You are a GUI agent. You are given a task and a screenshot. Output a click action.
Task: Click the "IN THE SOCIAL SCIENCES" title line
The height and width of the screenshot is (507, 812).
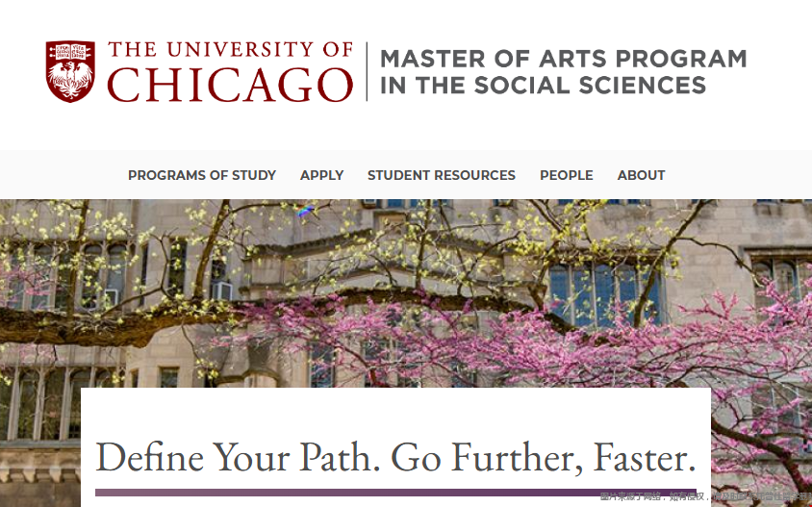coord(543,86)
